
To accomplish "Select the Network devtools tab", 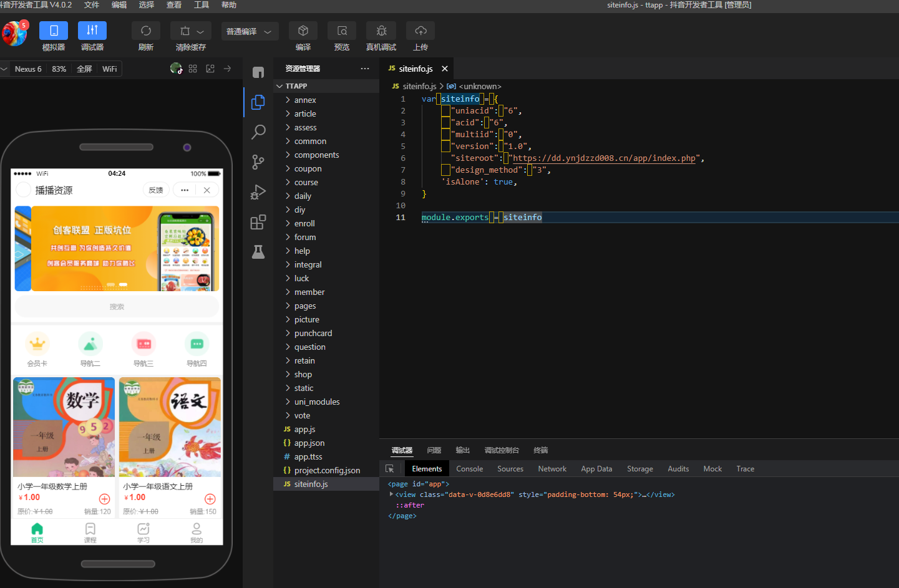I will pyautogui.click(x=552, y=469).
